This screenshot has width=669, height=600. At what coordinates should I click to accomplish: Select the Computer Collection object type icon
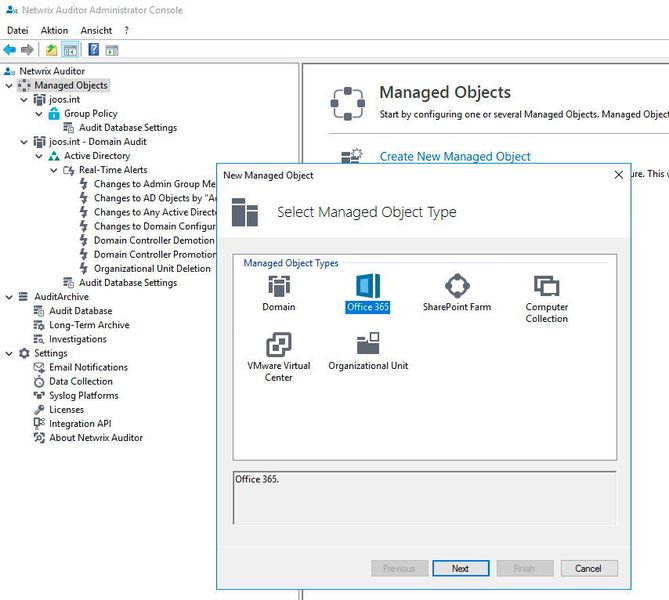pyautogui.click(x=547, y=286)
